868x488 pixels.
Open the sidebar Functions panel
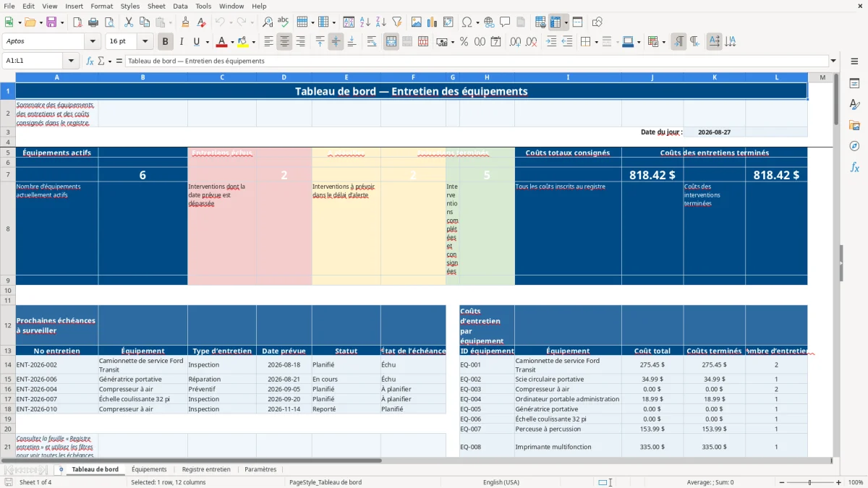[854, 167]
